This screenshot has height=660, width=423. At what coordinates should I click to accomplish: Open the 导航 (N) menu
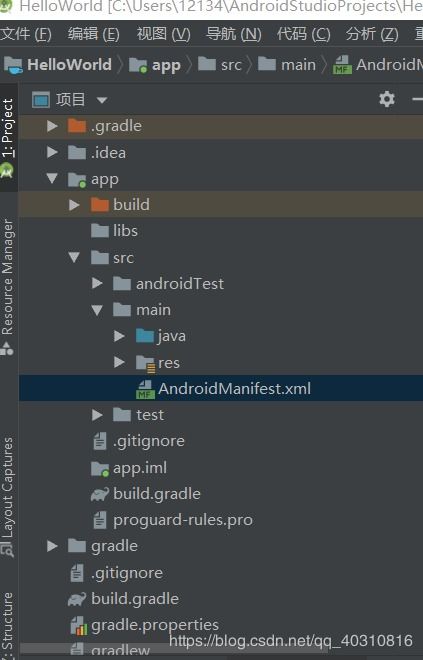pos(234,34)
